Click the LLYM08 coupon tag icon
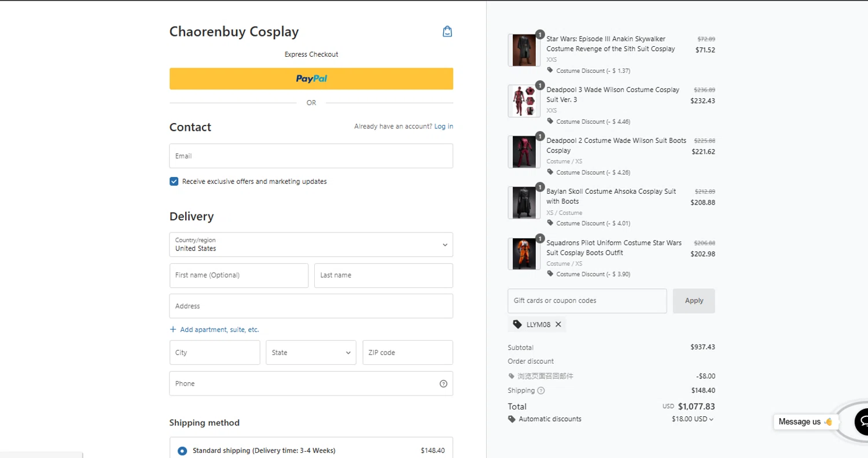 click(517, 324)
